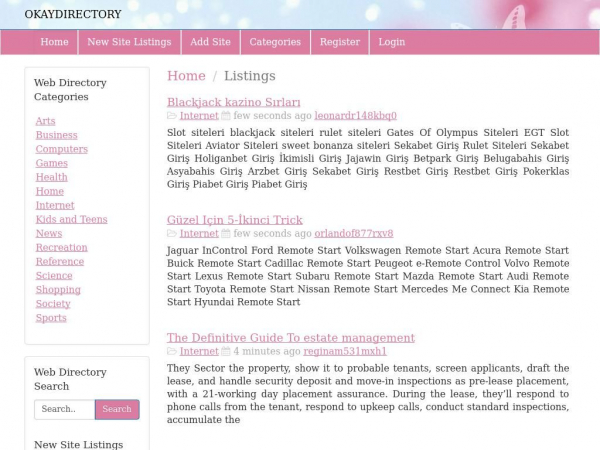Click the Jaguar InControl Ford description text
This screenshot has height=450, width=600.
coord(368,276)
